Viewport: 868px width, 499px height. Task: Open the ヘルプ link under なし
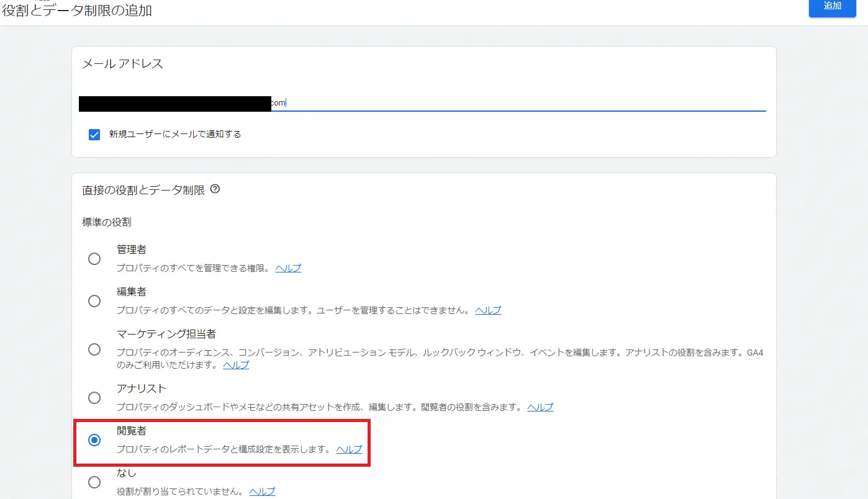(x=262, y=491)
